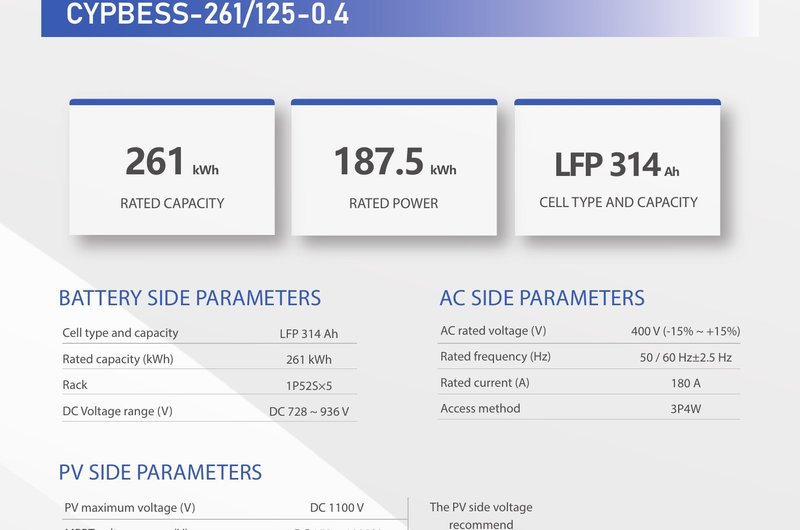Click the '3P4W' value
The image size is (800, 530).
(686, 409)
